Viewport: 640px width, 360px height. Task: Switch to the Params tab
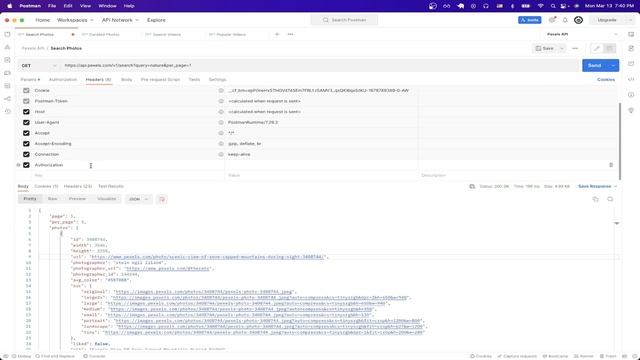tap(30, 80)
